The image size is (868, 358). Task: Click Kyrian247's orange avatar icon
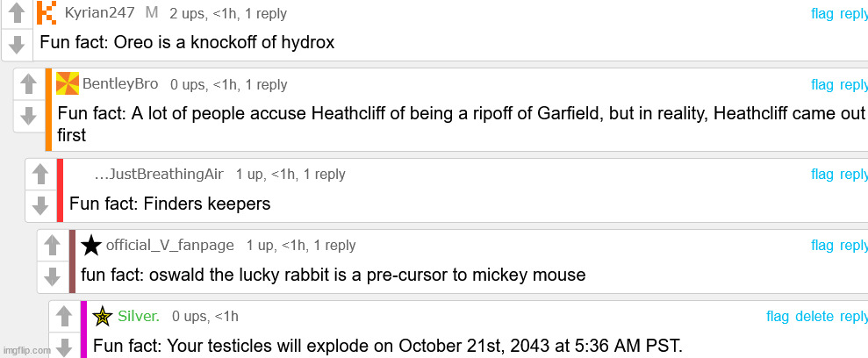click(47, 13)
